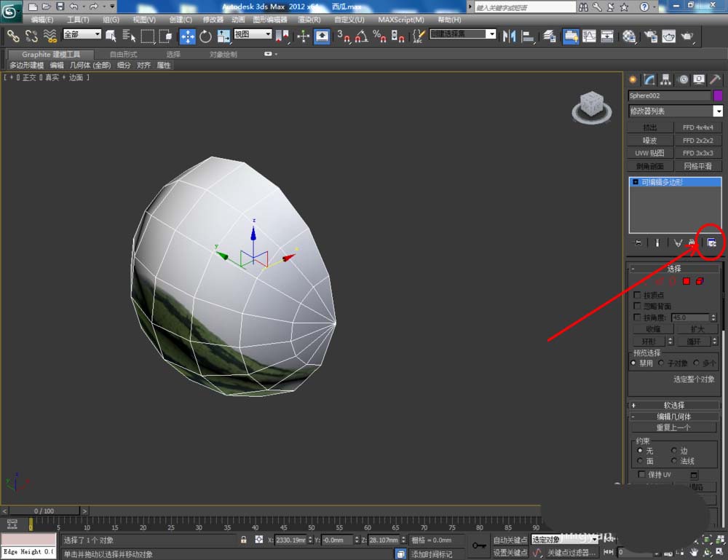The height and width of the screenshot is (560, 728).
Task: Activate the Rotate tool
Action: pos(205,36)
